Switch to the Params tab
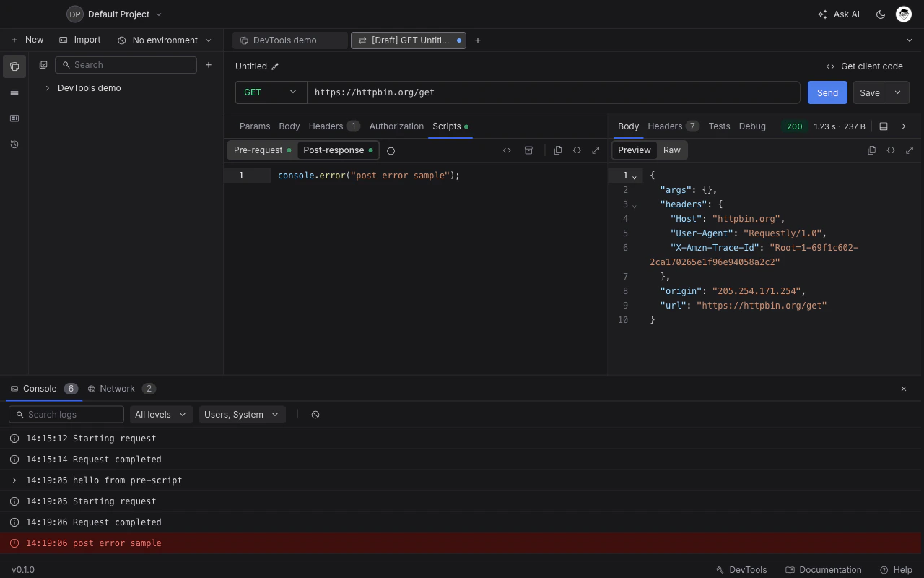 point(255,126)
